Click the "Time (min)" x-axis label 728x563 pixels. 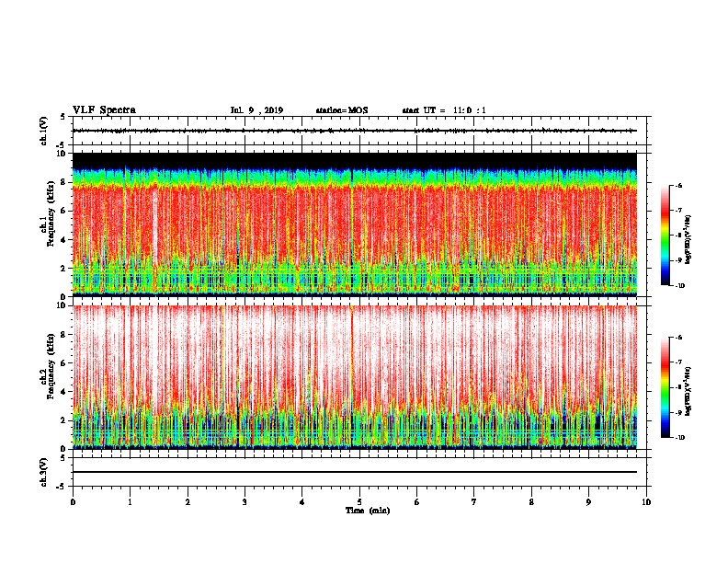click(x=368, y=511)
